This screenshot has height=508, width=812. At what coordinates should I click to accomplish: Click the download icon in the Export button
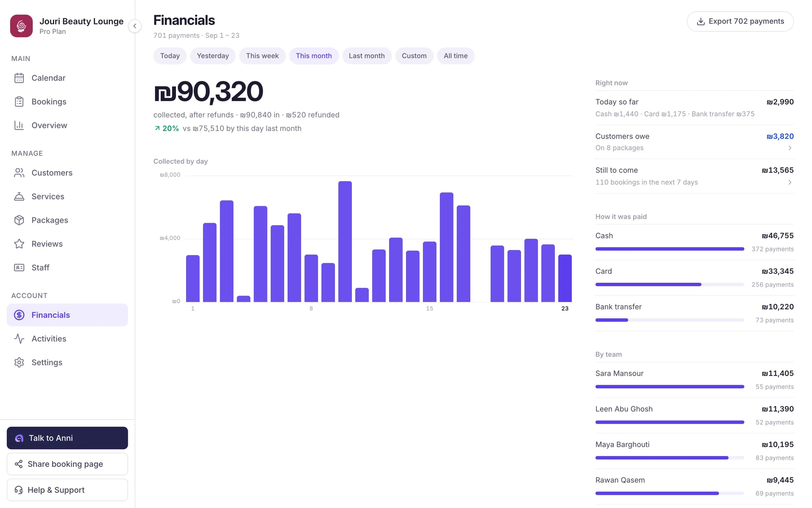pos(701,21)
